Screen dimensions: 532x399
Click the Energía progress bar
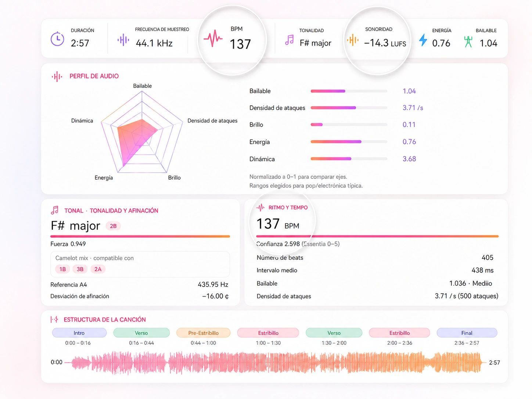click(x=349, y=142)
